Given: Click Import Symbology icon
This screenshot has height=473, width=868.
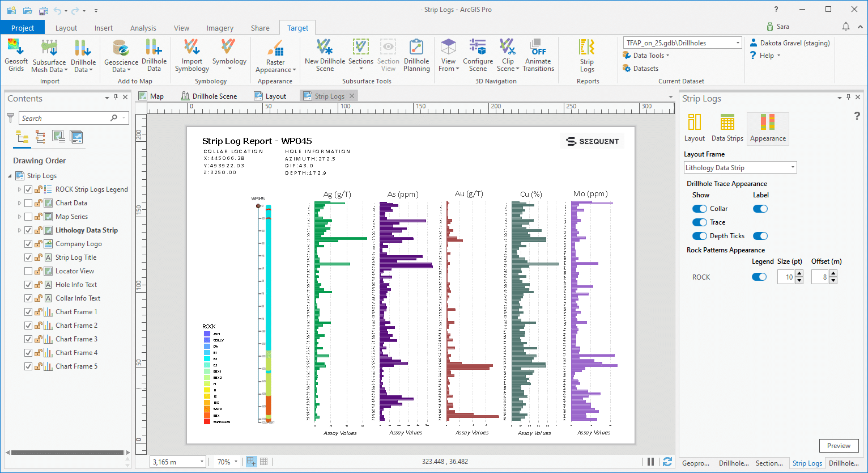Looking at the screenshot, I should coord(192,47).
